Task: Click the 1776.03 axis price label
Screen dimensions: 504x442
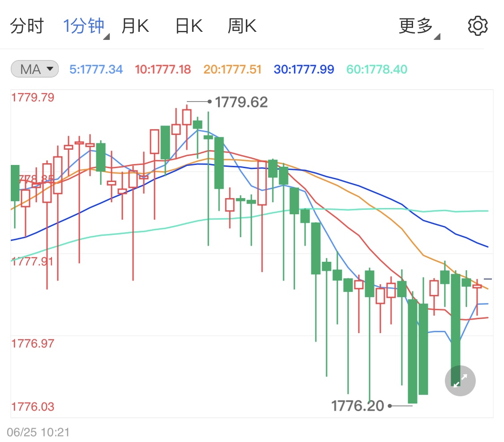Action: coord(33,407)
